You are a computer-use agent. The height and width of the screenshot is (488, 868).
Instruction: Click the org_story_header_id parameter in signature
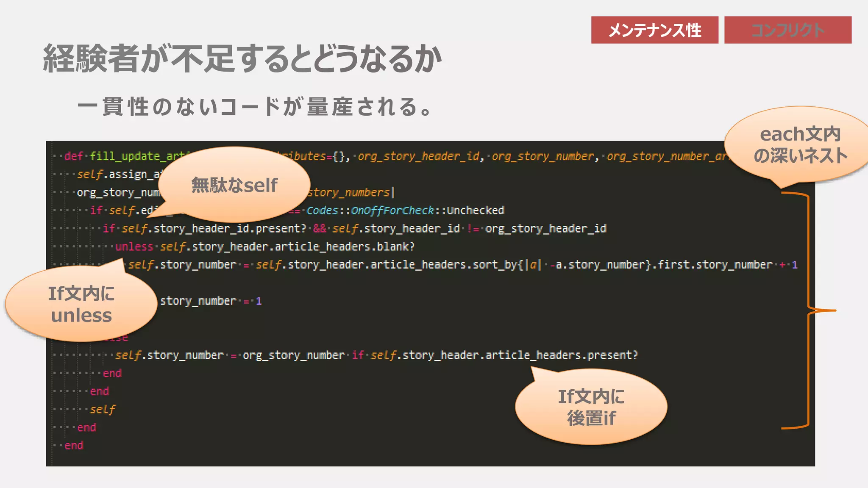pyautogui.click(x=418, y=156)
